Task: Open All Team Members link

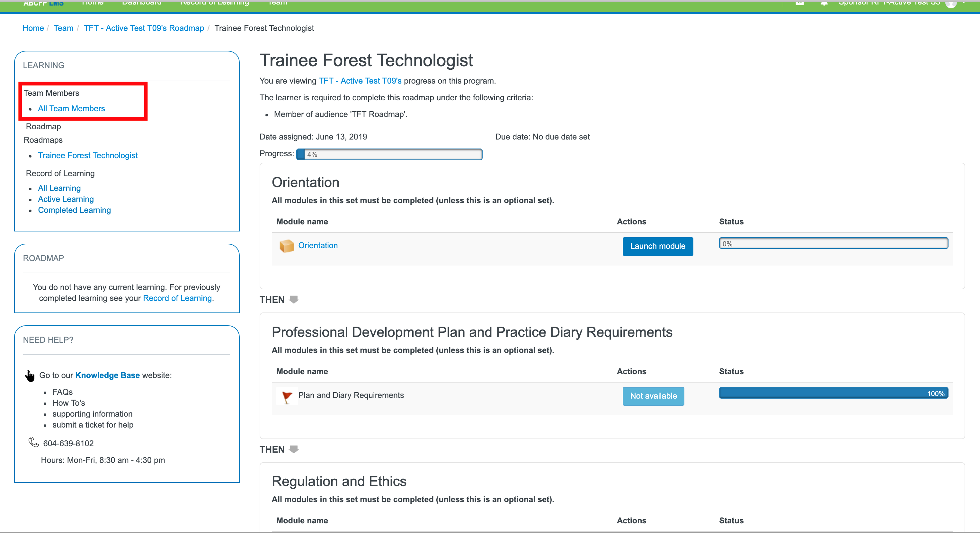Action: pos(71,109)
